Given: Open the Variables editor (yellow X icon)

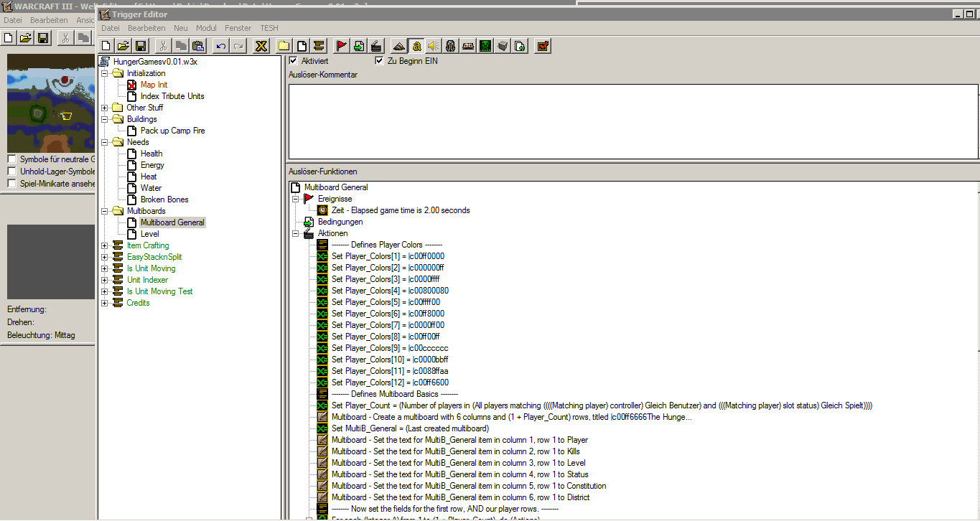Looking at the screenshot, I should pyautogui.click(x=261, y=46).
